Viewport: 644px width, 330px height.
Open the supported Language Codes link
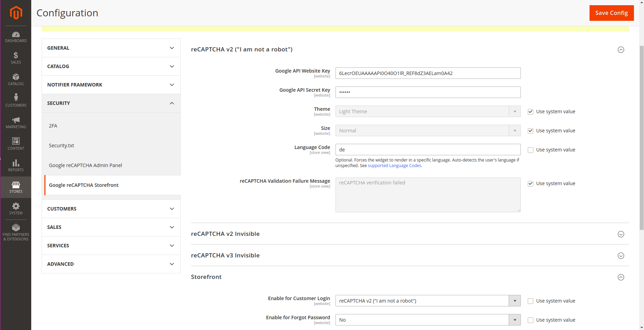coord(395,166)
